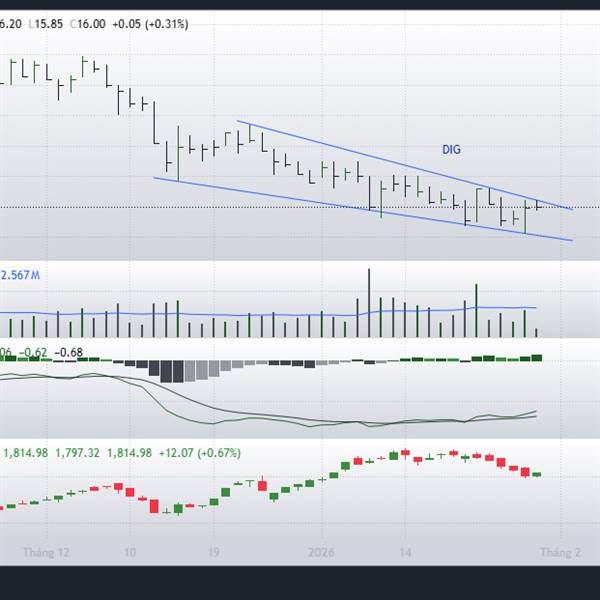The width and height of the screenshot is (600, 600).
Task: Click the MACD value −0.68
Action: (68, 352)
